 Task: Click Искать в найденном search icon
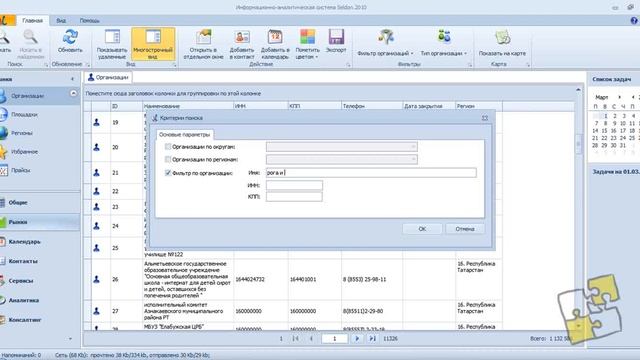coord(31,38)
